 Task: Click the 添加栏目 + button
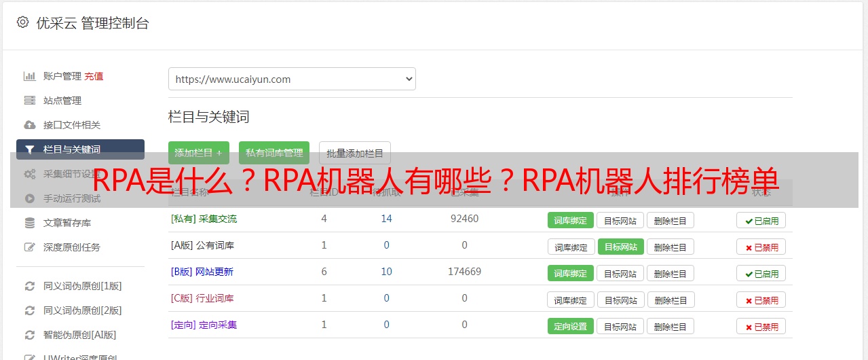point(199,153)
